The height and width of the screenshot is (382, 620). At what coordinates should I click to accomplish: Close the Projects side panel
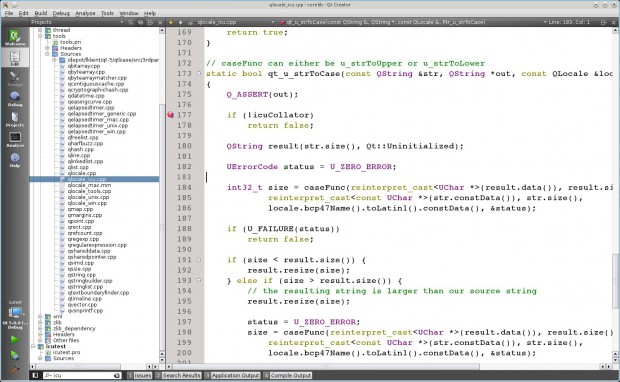point(160,23)
